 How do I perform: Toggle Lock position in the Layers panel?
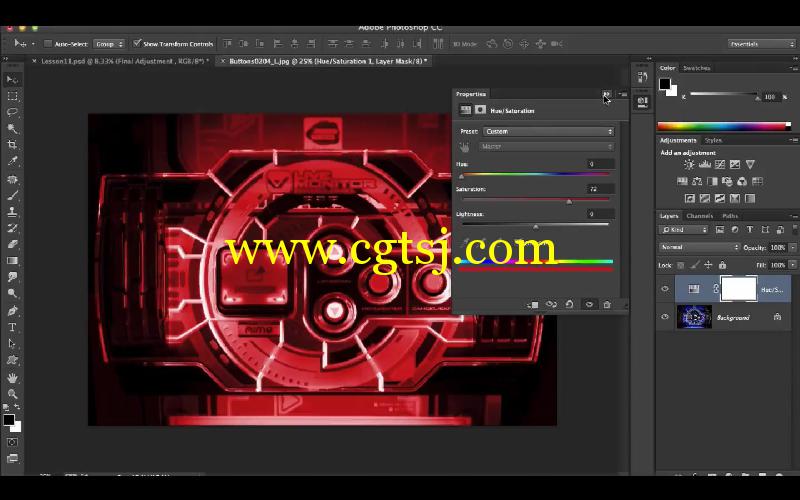(708, 265)
